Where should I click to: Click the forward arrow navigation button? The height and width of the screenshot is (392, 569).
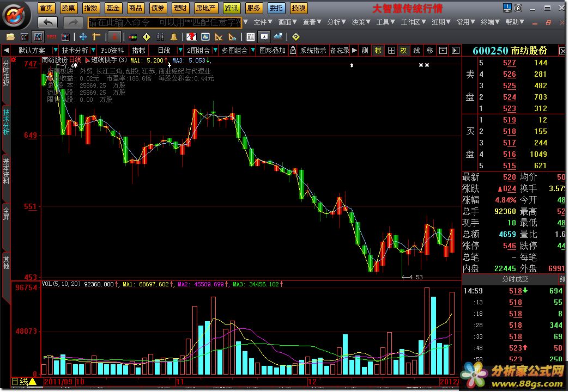point(73,22)
